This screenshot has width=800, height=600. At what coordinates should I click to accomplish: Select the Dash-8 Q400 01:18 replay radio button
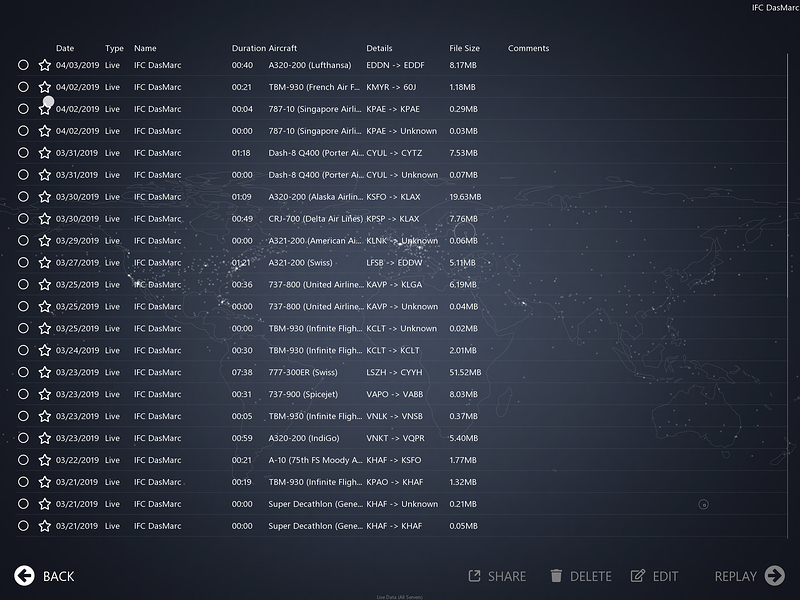23,153
